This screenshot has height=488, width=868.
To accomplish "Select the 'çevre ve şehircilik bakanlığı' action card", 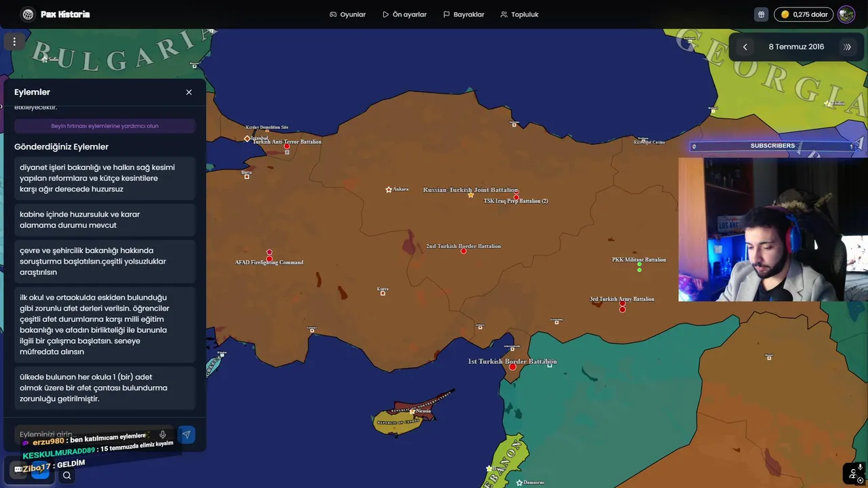I will coord(104,261).
